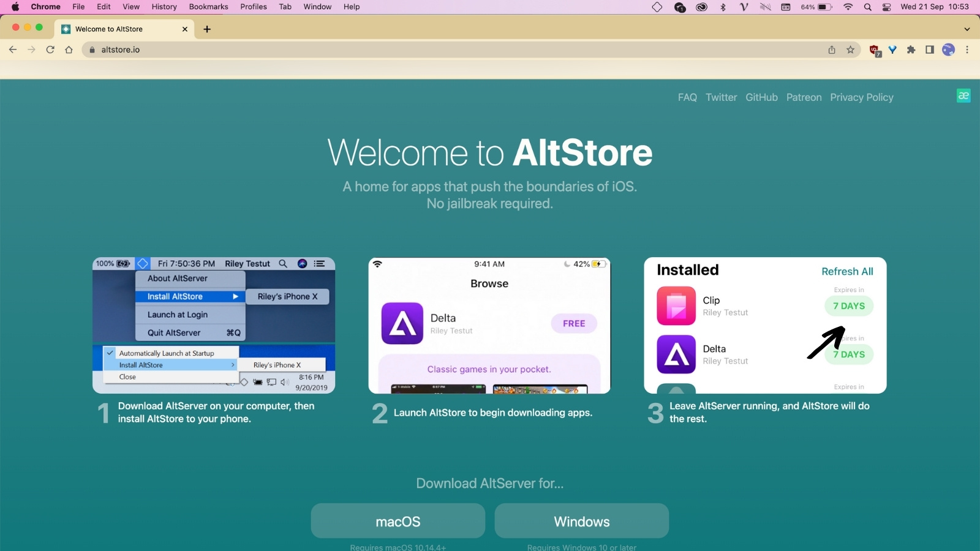Click the Browse Delta screenshot thumbnail
Image resolution: width=980 pixels, height=551 pixels.
[489, 325]
